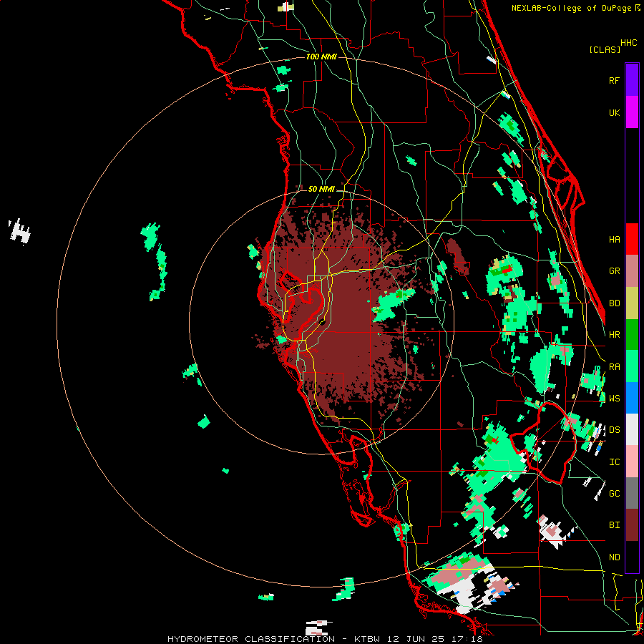
Task: Click the IC legend label
Action: point(614,462)
